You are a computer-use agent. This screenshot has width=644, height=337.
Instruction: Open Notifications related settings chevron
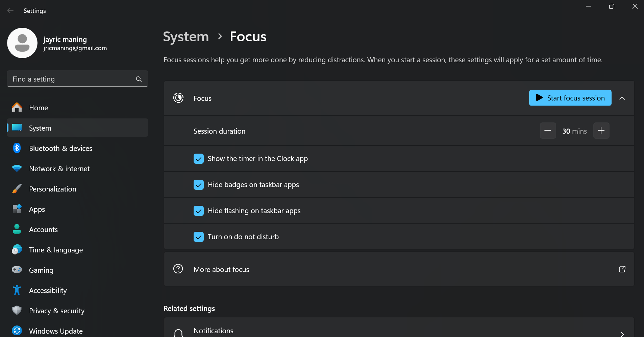[622, 334]
